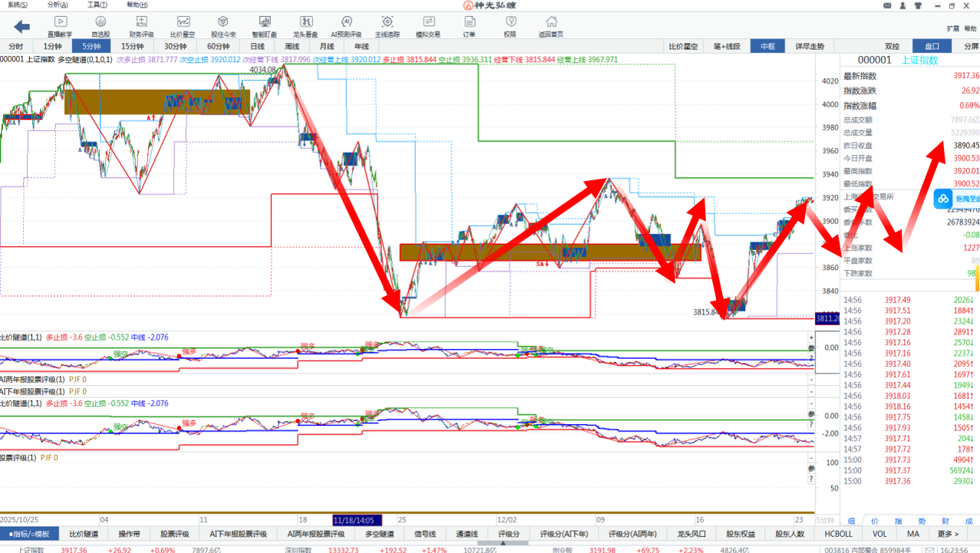Expand the 更多 > indicator list
The width and height of the screenshot is (980, 553).
pos(948,534)
